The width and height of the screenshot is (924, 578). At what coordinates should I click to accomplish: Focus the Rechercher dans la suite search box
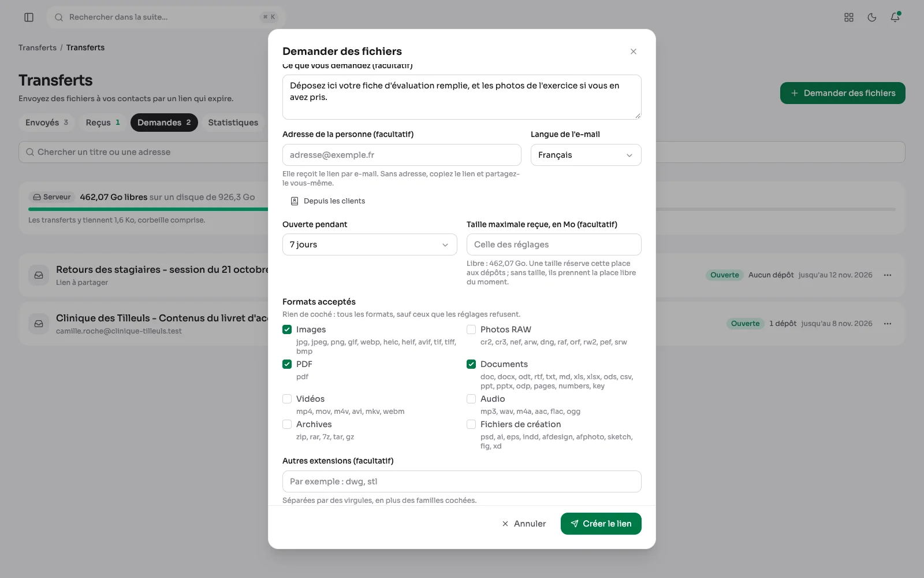pos(166,17)
